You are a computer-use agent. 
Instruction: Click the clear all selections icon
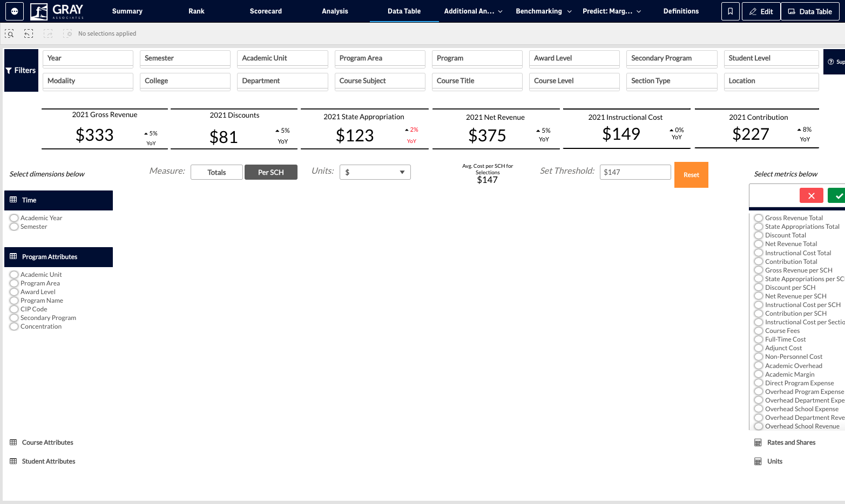click(67, 33)
